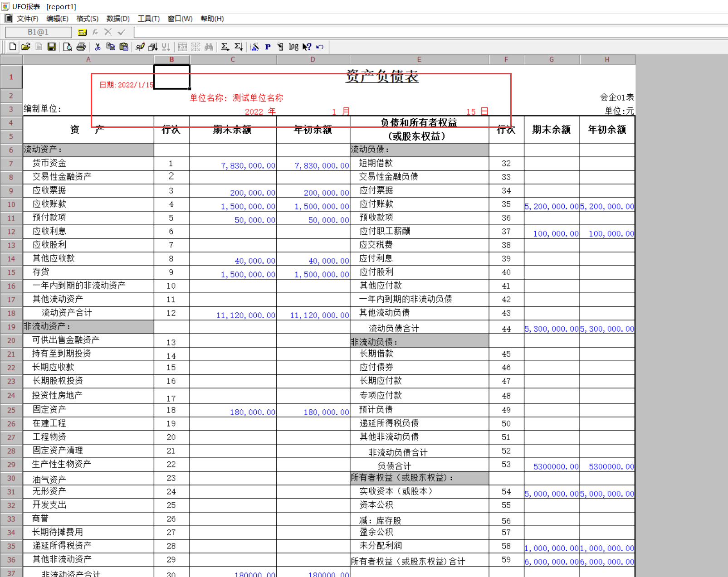
Task: Click the New report icon
Action: [x=13, y=47]
